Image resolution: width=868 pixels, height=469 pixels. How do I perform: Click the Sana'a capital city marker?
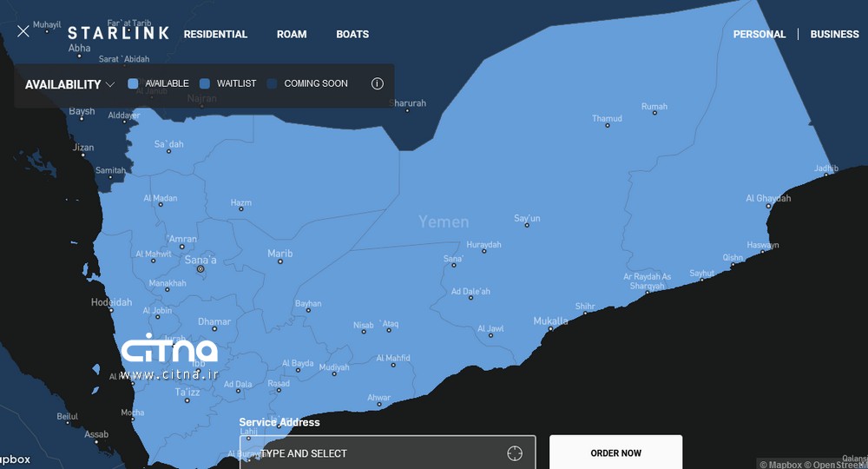201,269
